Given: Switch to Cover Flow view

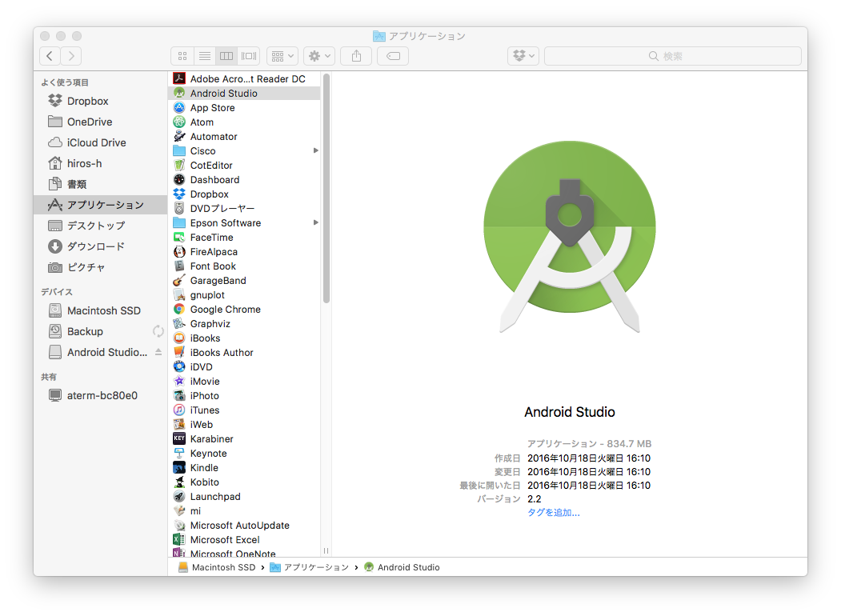Looking at the screenshot, I should point(249,56).
